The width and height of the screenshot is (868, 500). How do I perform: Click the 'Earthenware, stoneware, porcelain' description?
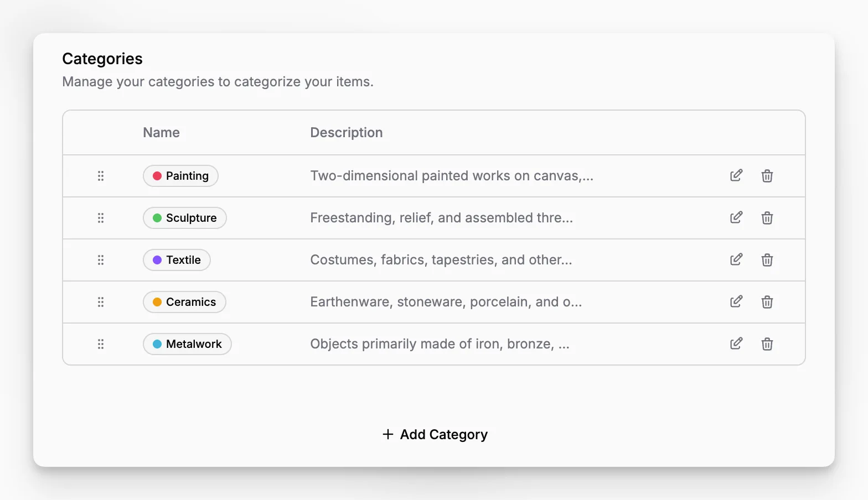tap(446, 302)
